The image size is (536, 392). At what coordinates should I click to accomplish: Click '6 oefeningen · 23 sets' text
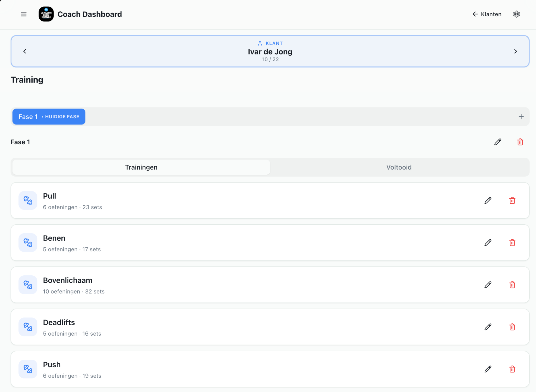coord(72,207)
